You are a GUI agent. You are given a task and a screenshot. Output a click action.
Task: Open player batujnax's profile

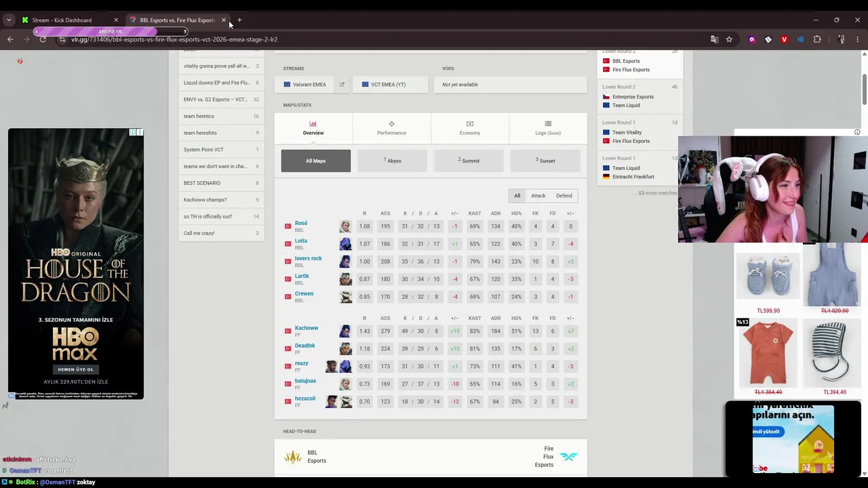click(306, 381)
